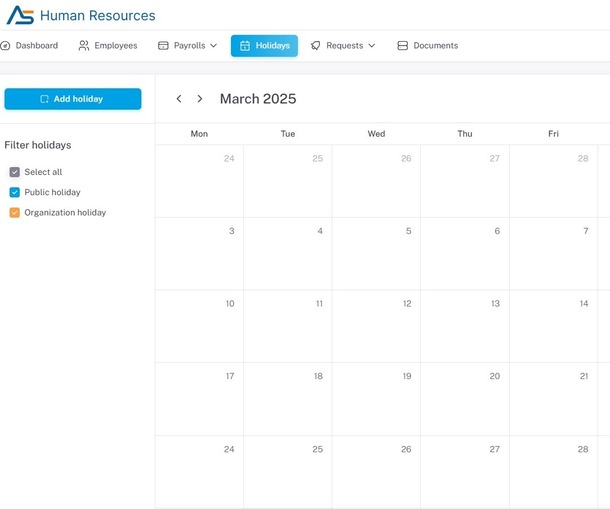Image resolution: width=610 pixels, height=509 pixels.
Task: Expand the Requests dropdown chevron
Action: 372,46
